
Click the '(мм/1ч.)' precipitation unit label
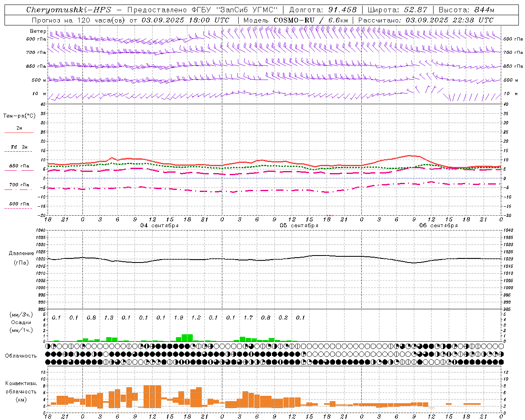[x=21, y=330]
